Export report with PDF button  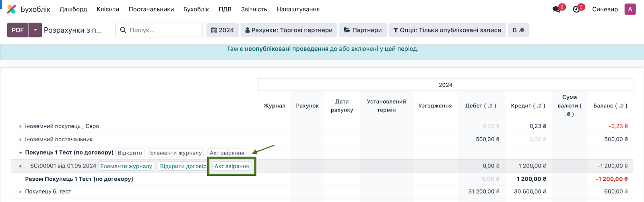coord(18,30)
